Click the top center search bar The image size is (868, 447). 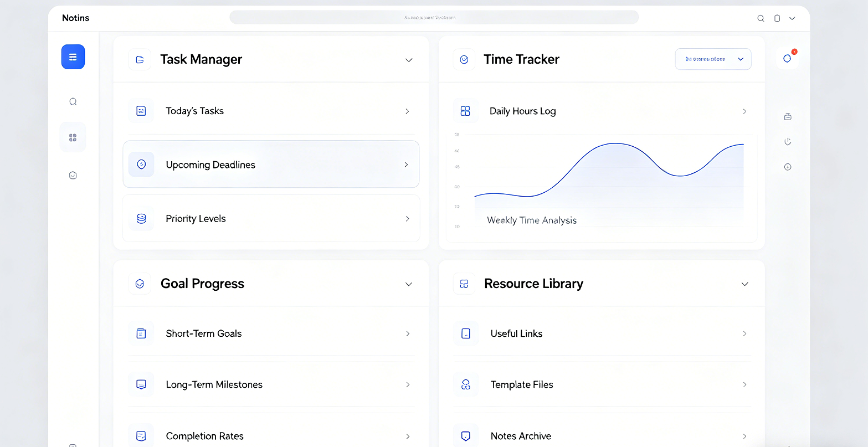click(434, 18)
